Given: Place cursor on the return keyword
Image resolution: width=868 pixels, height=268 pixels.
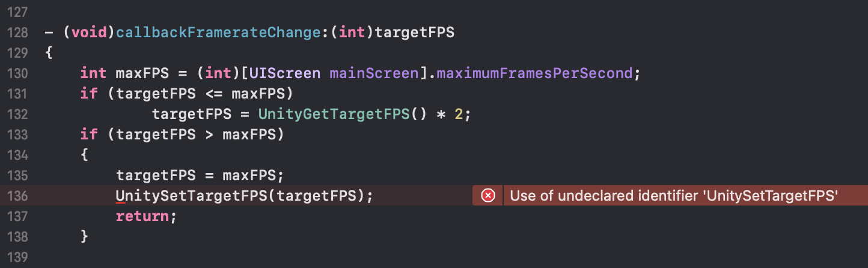Looking at the screenshot, I should coord(142,216).
